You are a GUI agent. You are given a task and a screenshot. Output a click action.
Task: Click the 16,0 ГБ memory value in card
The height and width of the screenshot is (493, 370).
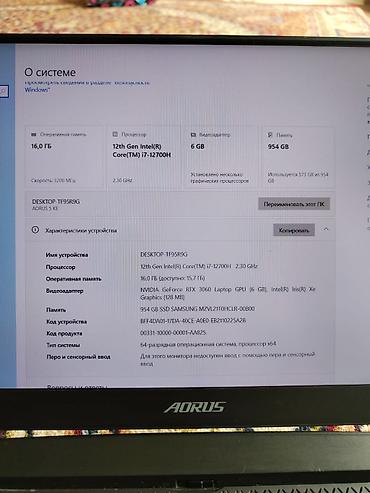click(x=41, y=146)
